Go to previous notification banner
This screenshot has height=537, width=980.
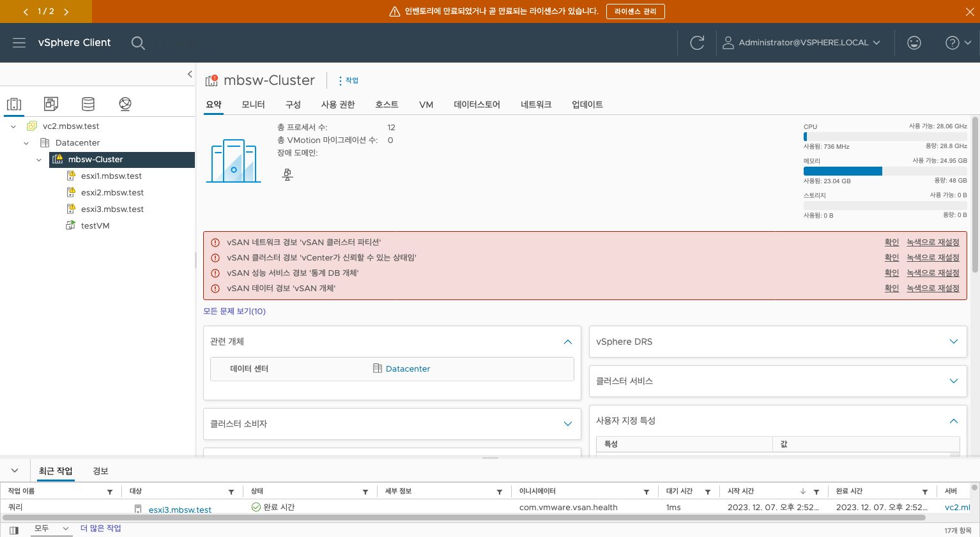26,11
